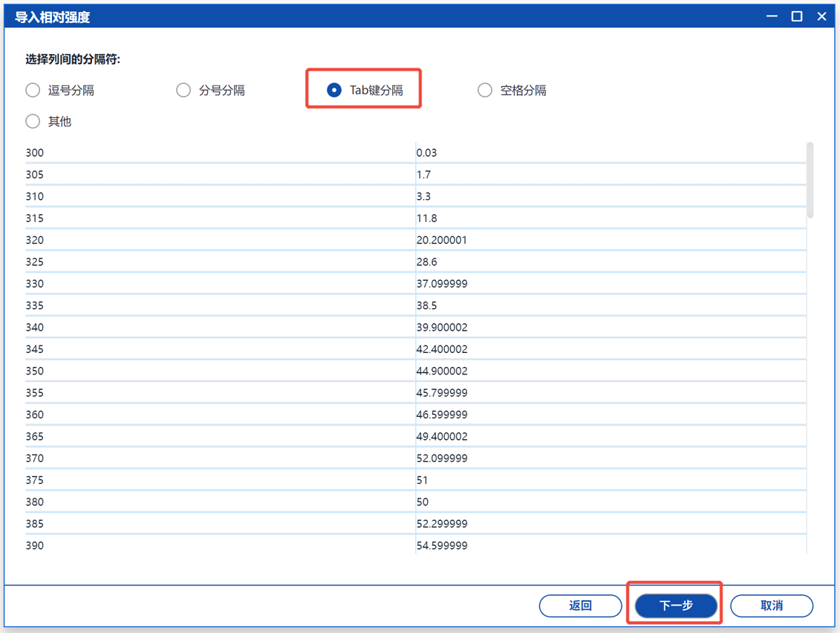
Task: Click the wavelength 350 cell
Action: [35, 371]
